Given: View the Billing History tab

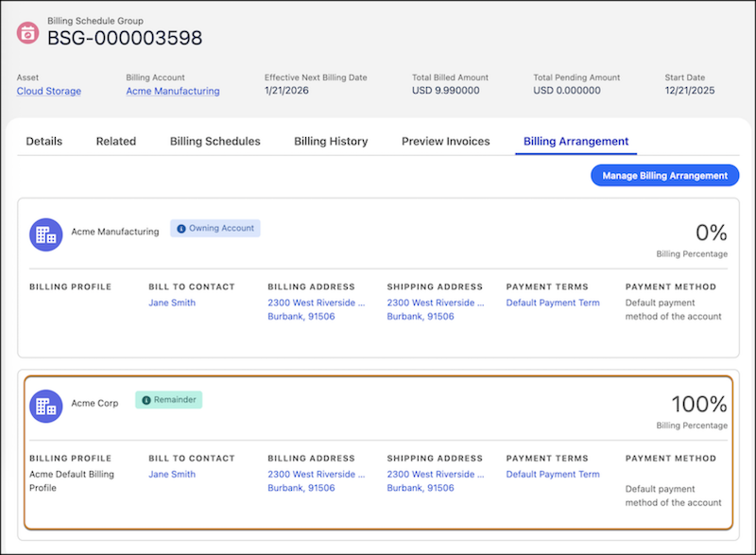Looking at the screenshot, I should [331, 141].
